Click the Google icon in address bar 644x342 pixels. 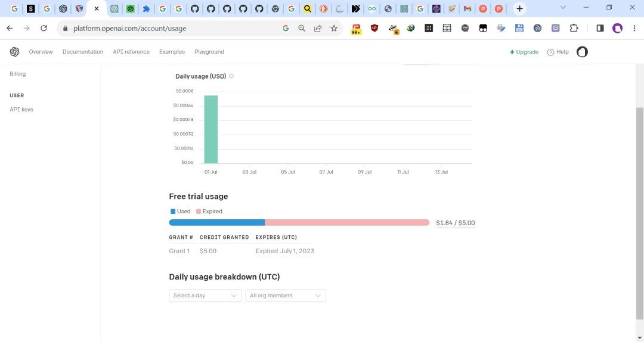(x=286, y=29)
